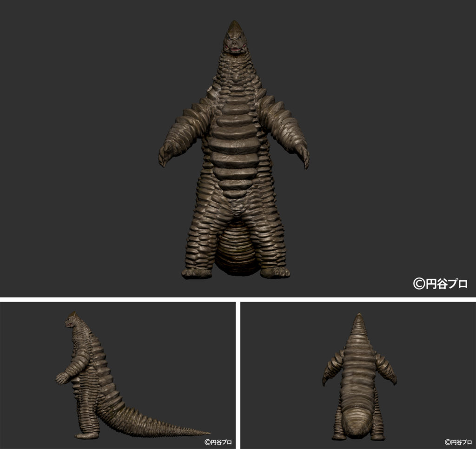476x449 pixels.
Task: Click the segmented belly plates in the front view
Action: click(235, 149)
